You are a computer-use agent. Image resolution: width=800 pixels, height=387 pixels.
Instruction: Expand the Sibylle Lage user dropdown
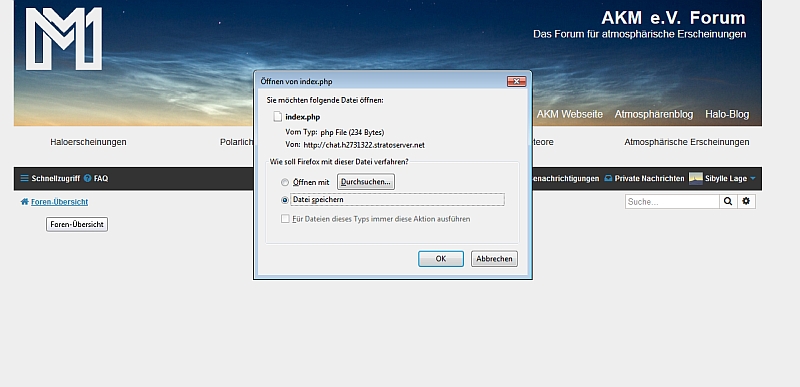[x=753, y=178]
